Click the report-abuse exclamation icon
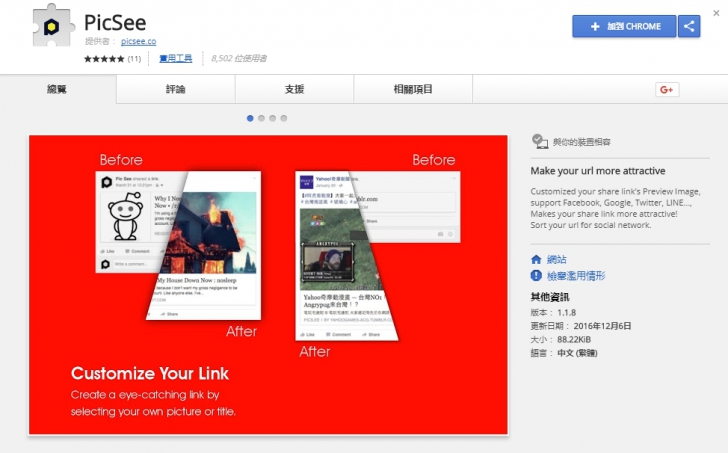Image resolution: width=728 pixels, height=453 pixels. click(x=536, y=276)
